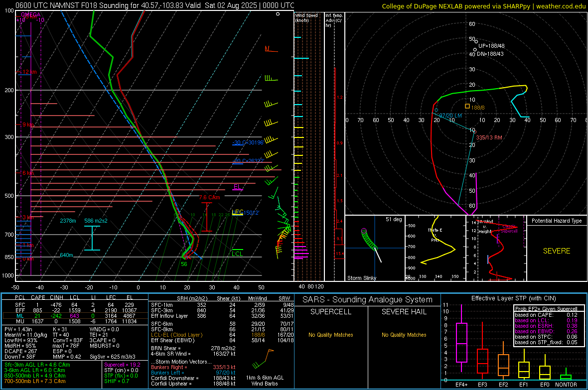Click the OMEGA label on the skew-T
Screen dimensions: 588x390
[x=31, y=14]
